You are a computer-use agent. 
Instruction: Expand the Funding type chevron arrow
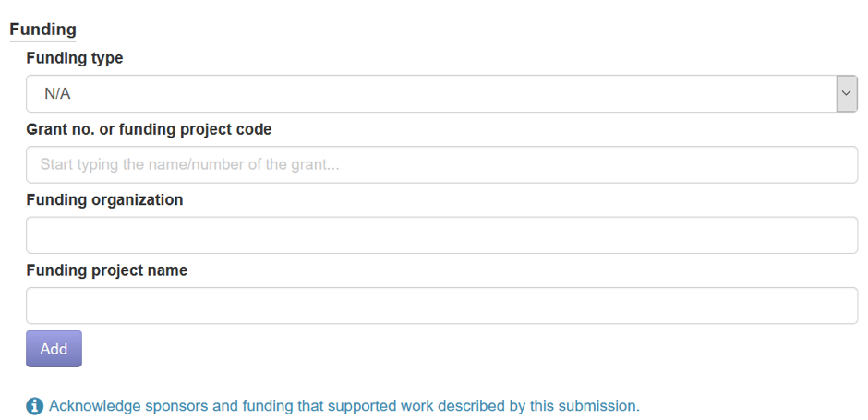click(846, 93)
